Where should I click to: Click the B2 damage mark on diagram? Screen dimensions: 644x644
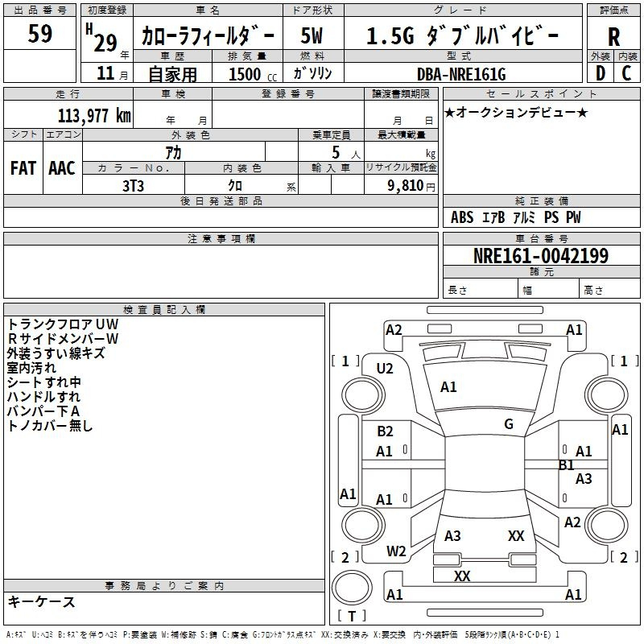pos(385,431)
